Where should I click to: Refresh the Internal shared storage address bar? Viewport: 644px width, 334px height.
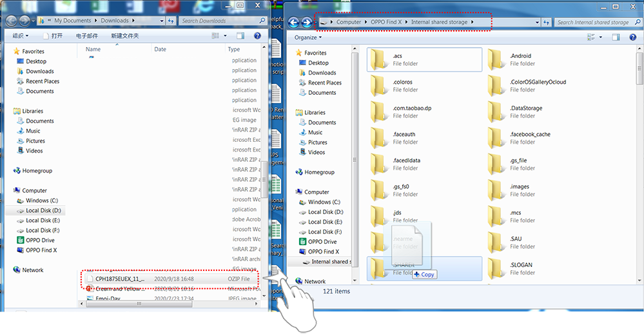click(x=546, y=22)
